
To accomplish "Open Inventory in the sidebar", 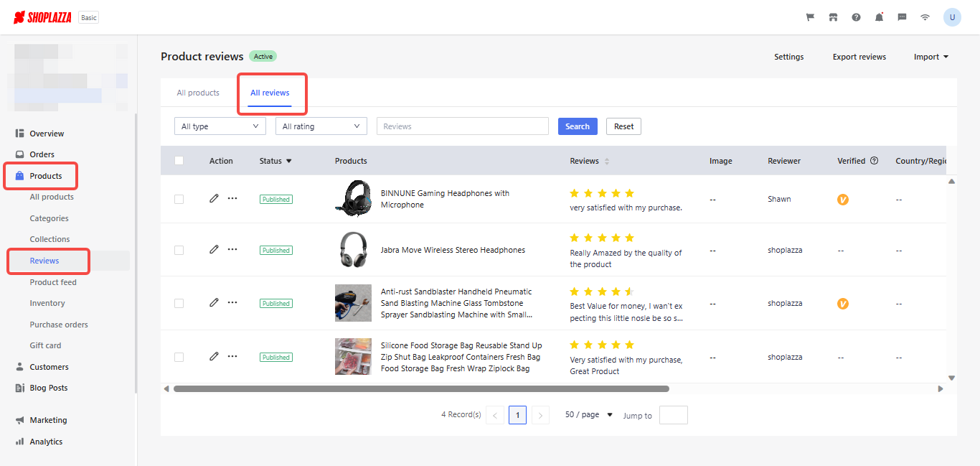I will pyautogui.click(x=47, y=303).
